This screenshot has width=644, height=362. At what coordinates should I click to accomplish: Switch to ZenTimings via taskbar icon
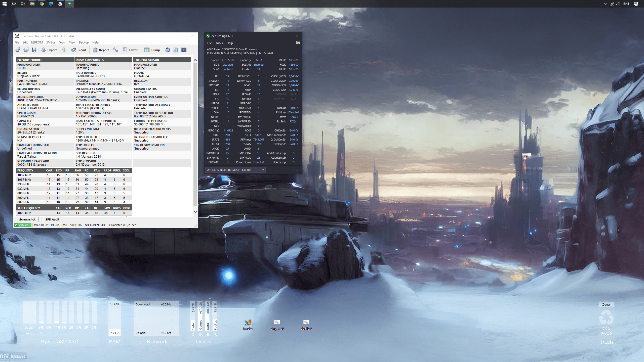coord(70,4)
